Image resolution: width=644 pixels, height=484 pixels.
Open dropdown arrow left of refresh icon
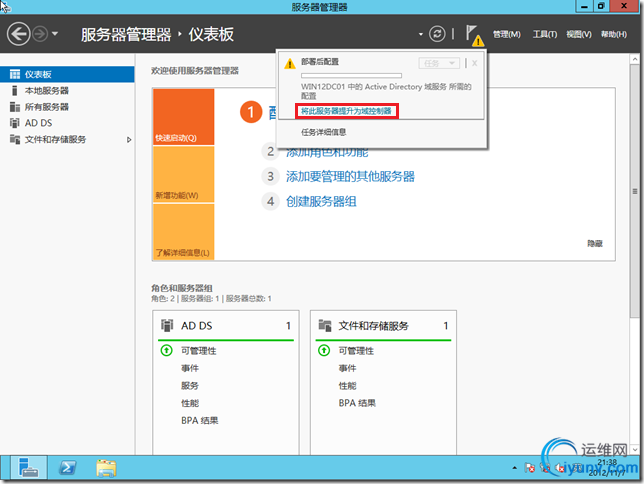421,34
